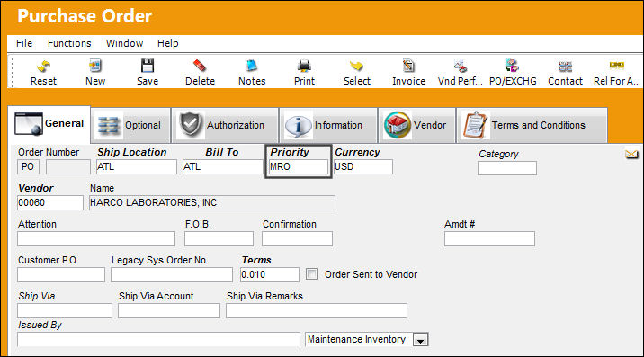Open the Optional tab

pyautogui.click(x=130, y=125)
